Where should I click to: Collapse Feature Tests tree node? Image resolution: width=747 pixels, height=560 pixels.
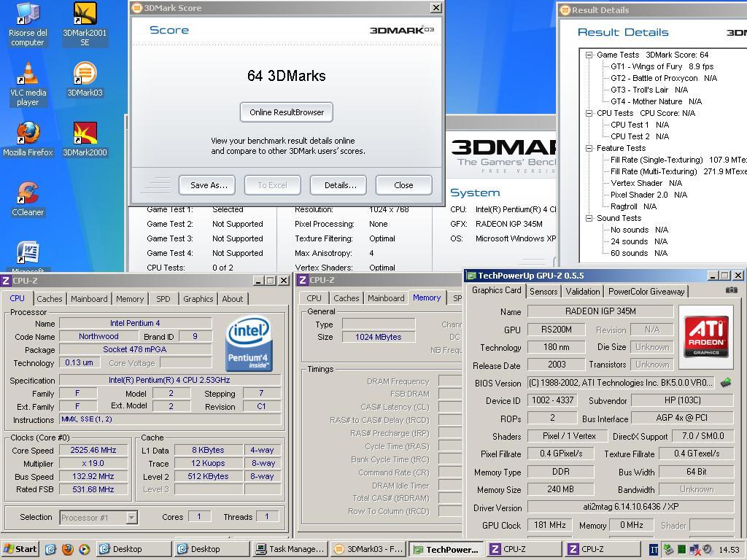pos(589,148)
